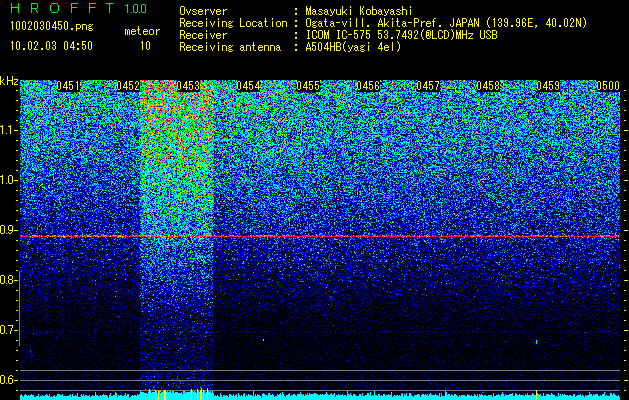The height and width of the screenshot is (400, 629).
Task: Click the 0451 time marker
Action: click(x=68, y=86)
